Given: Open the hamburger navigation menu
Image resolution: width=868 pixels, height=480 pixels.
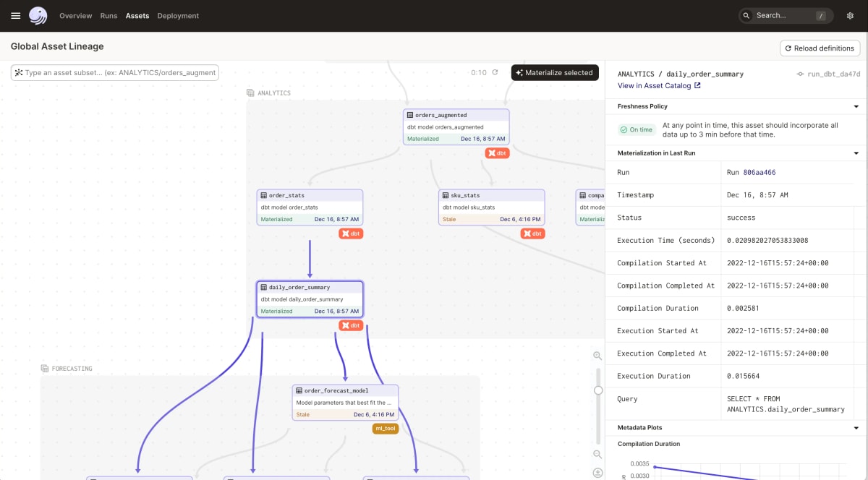Looking at the screenshot, I should pos(16,15).
